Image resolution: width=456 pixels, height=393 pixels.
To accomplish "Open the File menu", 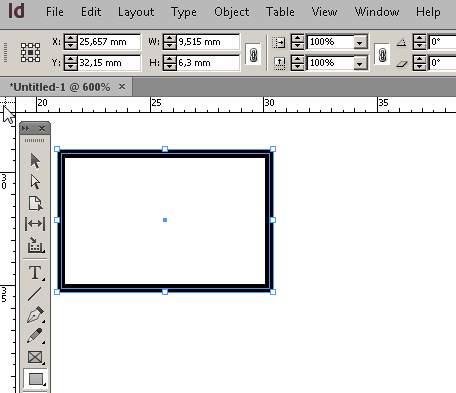I will click(55, 12).
